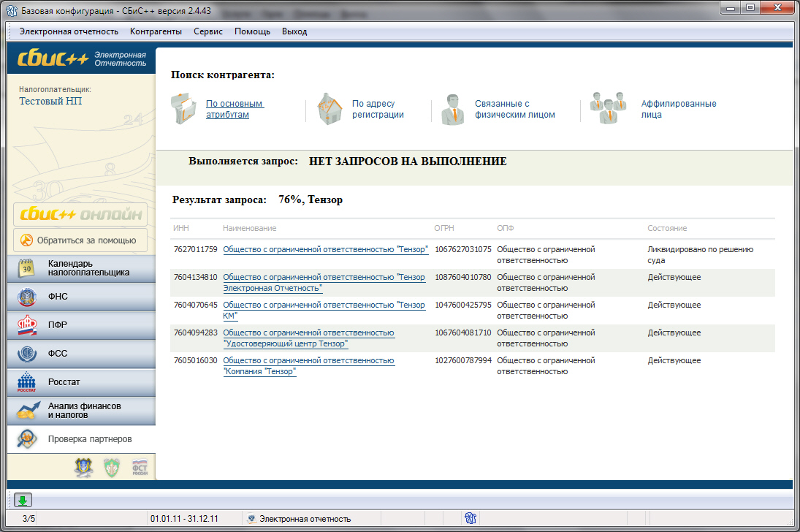800x532 pixels.
Task: Open Календарь налогоплательщика section
Action: (88, 268)
